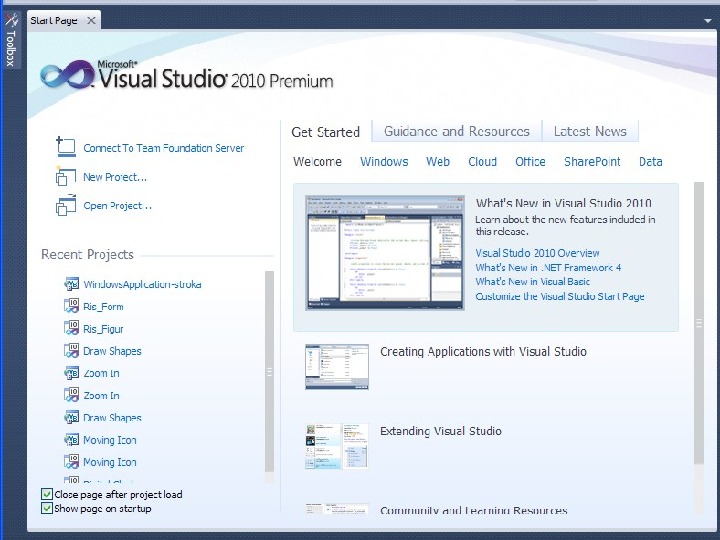Viewport: 720px width, 540px height.
Task: Click the Ris_Form project icon
Action: pos(72,306)
